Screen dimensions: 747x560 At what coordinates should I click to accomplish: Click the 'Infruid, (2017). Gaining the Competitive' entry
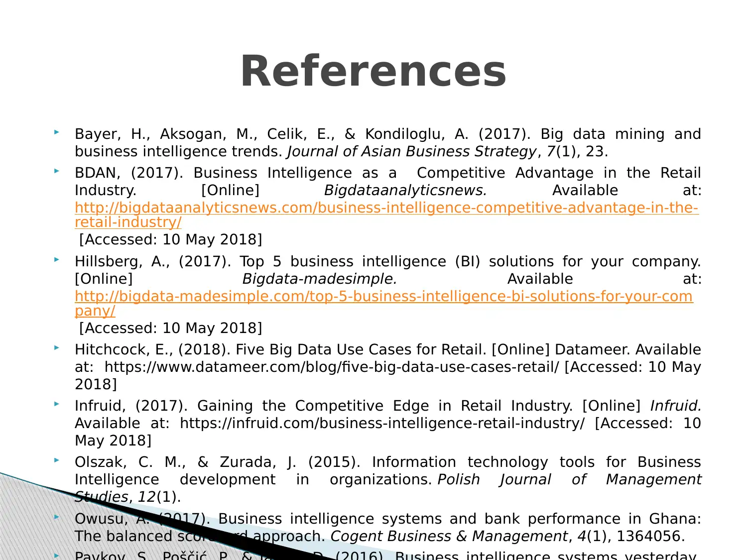pos(388,423)
